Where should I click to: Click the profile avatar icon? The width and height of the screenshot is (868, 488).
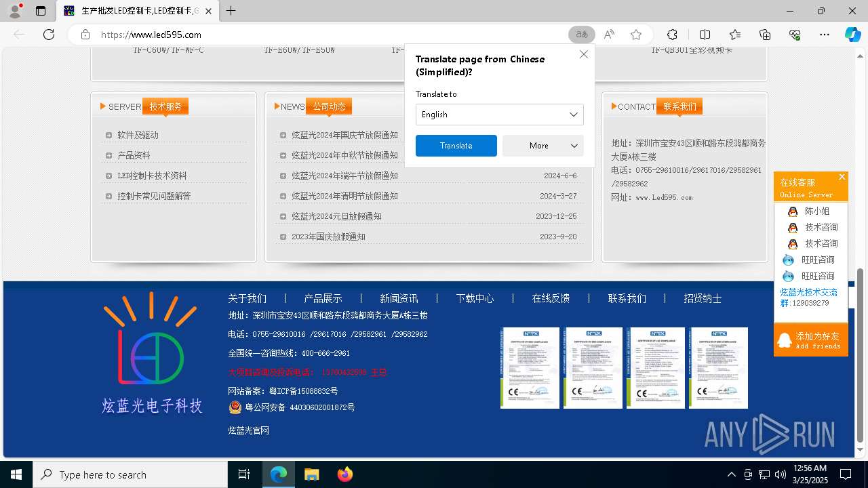15,10
